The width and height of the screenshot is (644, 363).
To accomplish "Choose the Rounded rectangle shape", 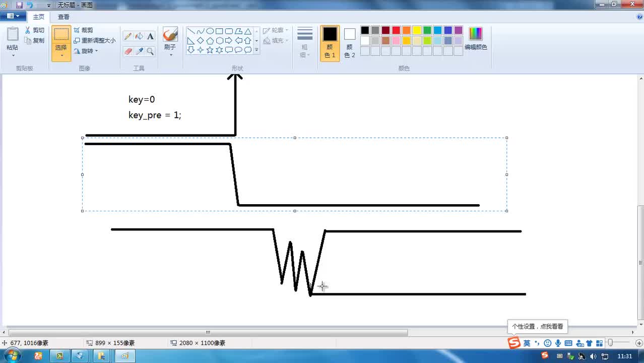I will [x=229, y=31].
